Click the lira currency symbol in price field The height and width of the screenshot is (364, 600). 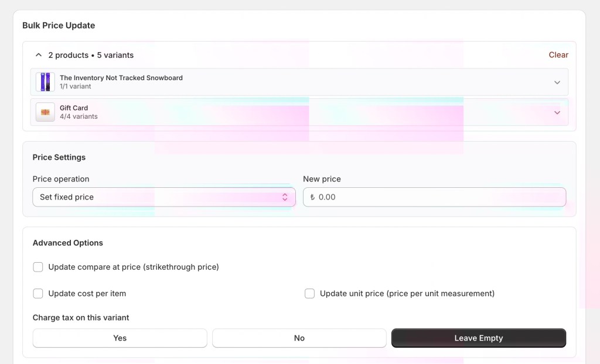pos(312,197)
